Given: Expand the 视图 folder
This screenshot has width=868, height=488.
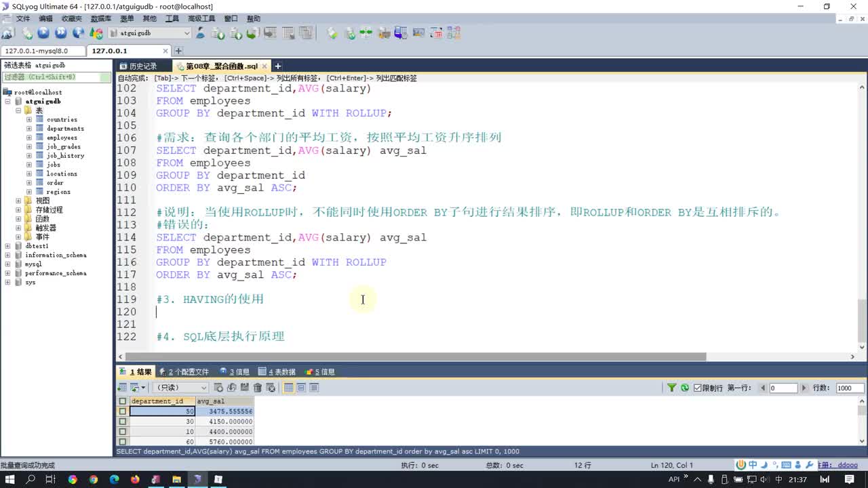Looking at the screenshot, I should (18, 201).
